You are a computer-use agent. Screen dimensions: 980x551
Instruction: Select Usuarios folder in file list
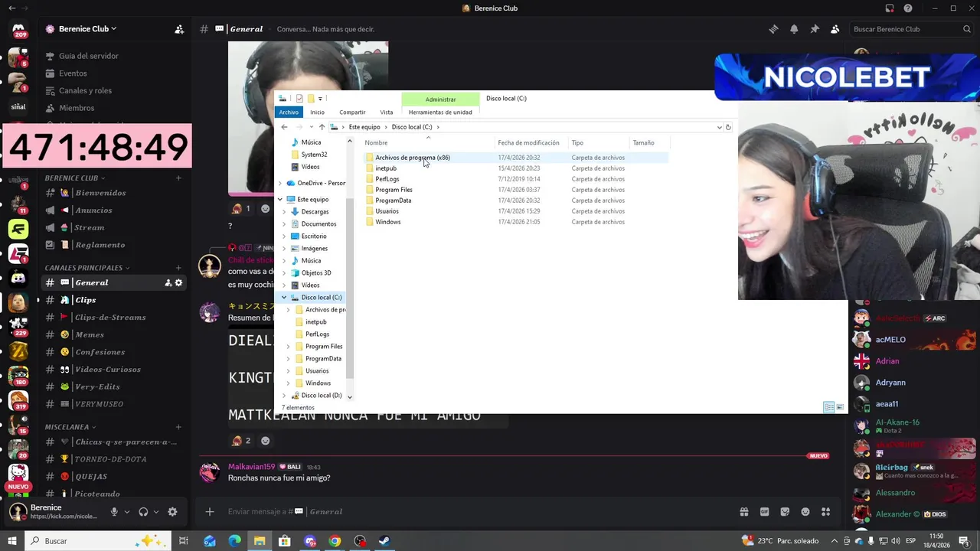(x=387, y=211)
